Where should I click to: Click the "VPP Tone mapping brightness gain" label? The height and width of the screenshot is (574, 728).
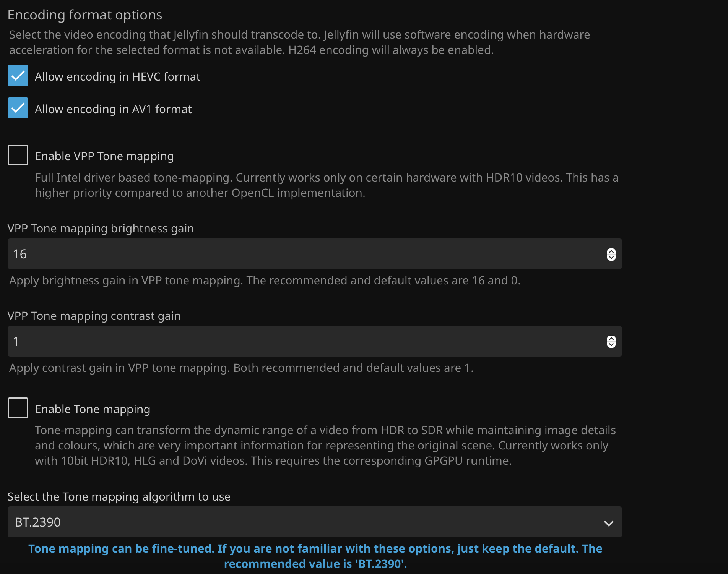pyautogui.click(x=101, y=229)
